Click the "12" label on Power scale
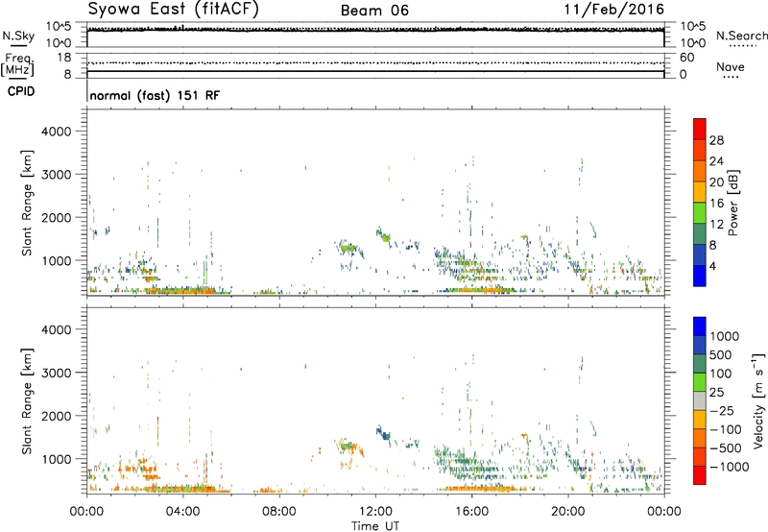Viewport: 768px width, 532px height. tap(716, 225)
